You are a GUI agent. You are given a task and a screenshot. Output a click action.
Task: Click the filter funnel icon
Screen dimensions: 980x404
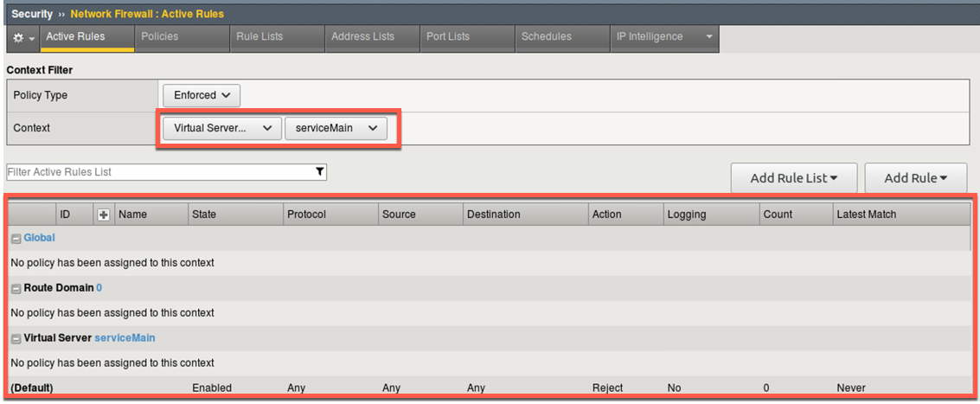320,171
